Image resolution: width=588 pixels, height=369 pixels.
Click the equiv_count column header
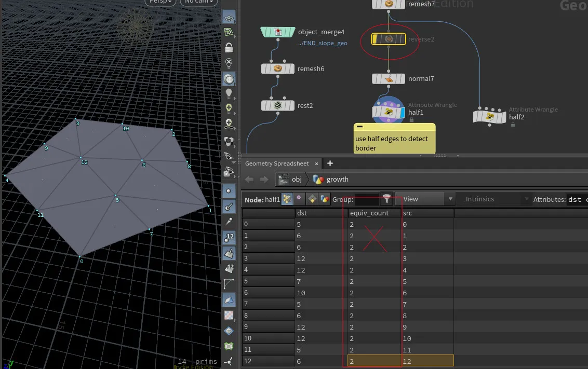coord(374,213)
